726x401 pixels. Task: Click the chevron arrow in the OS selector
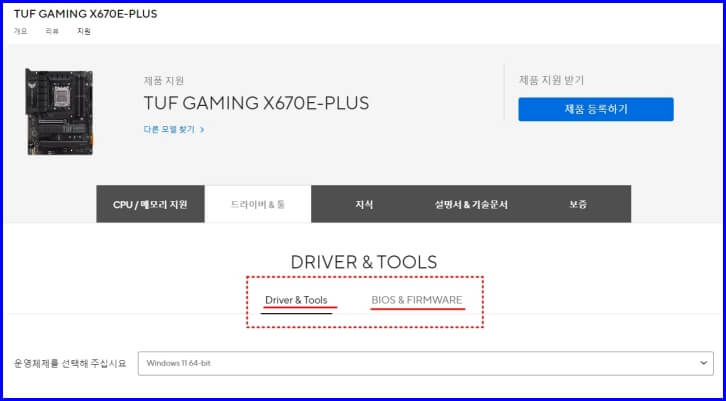[703, 363]
